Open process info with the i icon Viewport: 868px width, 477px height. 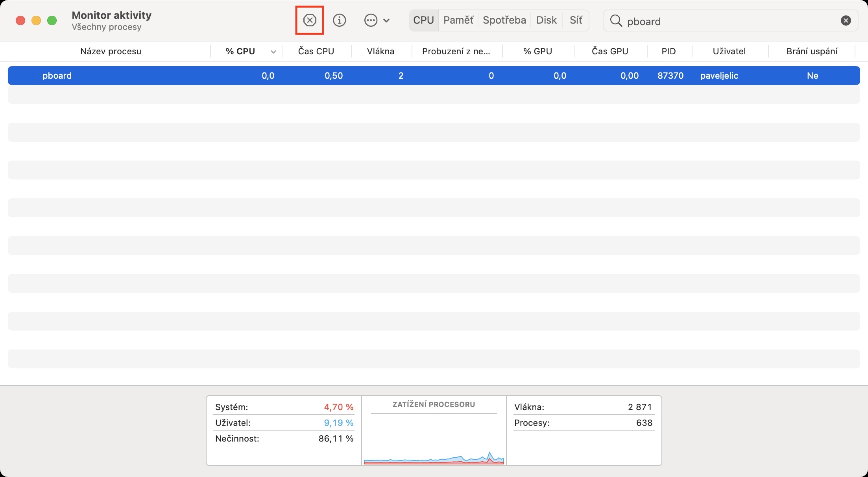(x=339, y=20)
